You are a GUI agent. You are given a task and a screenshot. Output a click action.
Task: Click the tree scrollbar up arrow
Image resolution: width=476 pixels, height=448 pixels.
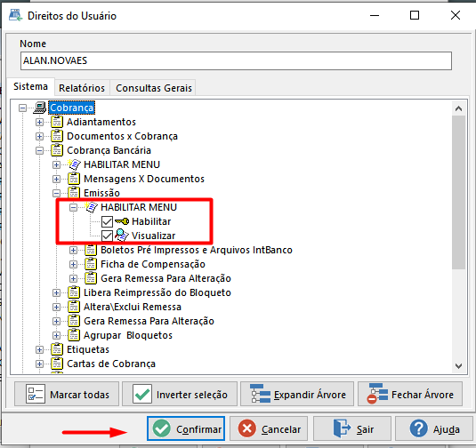(x=459, y=108)
